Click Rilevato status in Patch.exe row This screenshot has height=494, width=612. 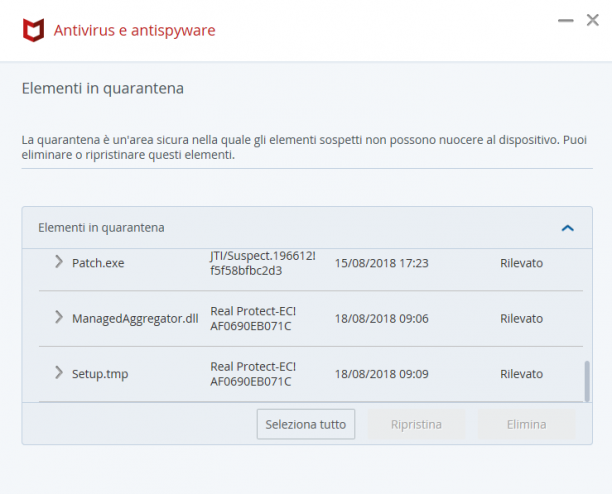point(521,263)
